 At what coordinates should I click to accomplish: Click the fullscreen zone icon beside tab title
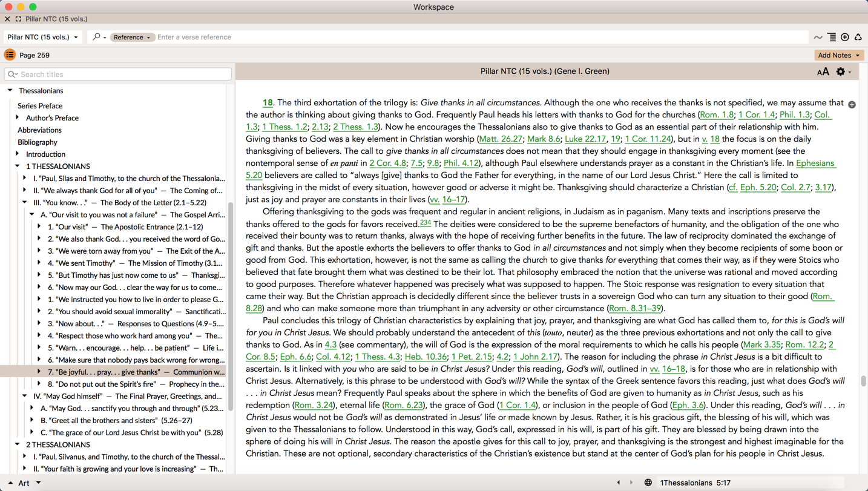pyautogui.click(x=18, y=19)
